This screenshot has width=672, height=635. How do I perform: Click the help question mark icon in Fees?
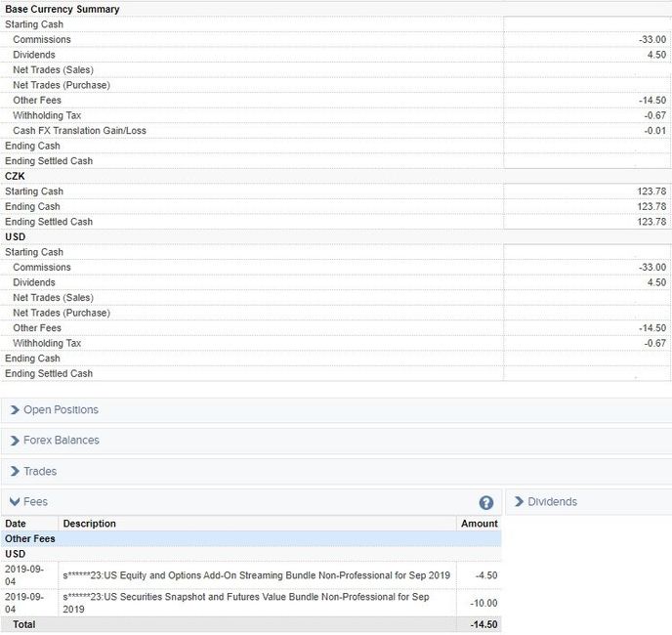pos(485,502)
